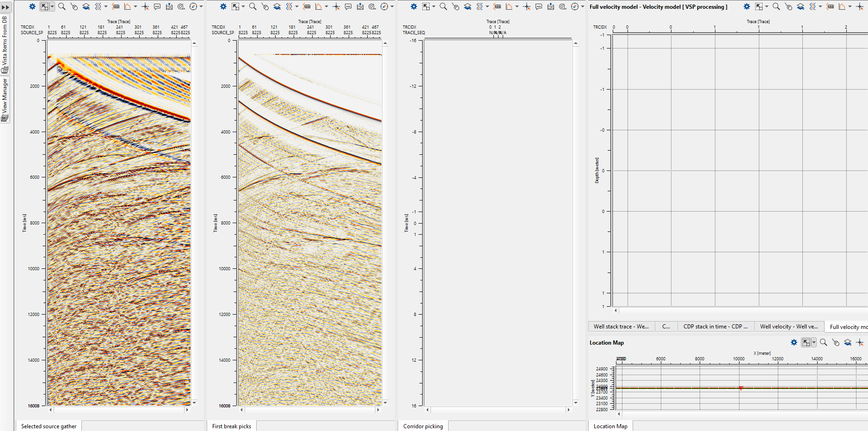
Task: Toggle selection mode button in Location Map toolbar
Action: [x=806, y=342]
